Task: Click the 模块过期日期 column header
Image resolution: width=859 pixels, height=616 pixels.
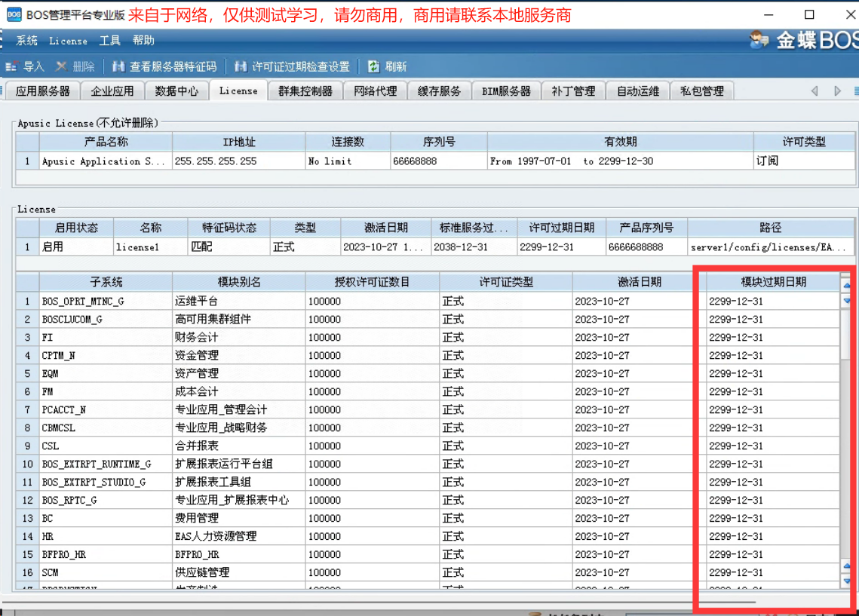Action: tap(773, 282)
